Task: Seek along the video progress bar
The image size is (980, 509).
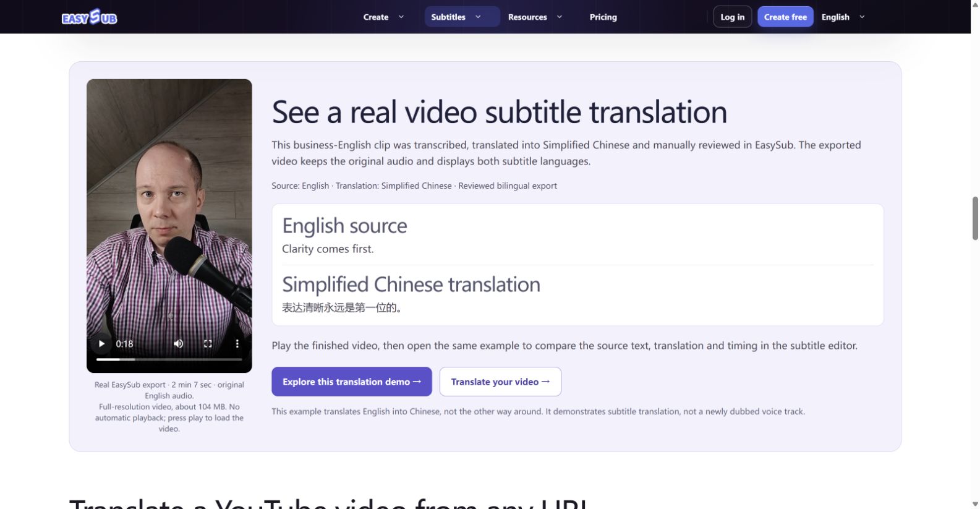Action: (169, 359)
